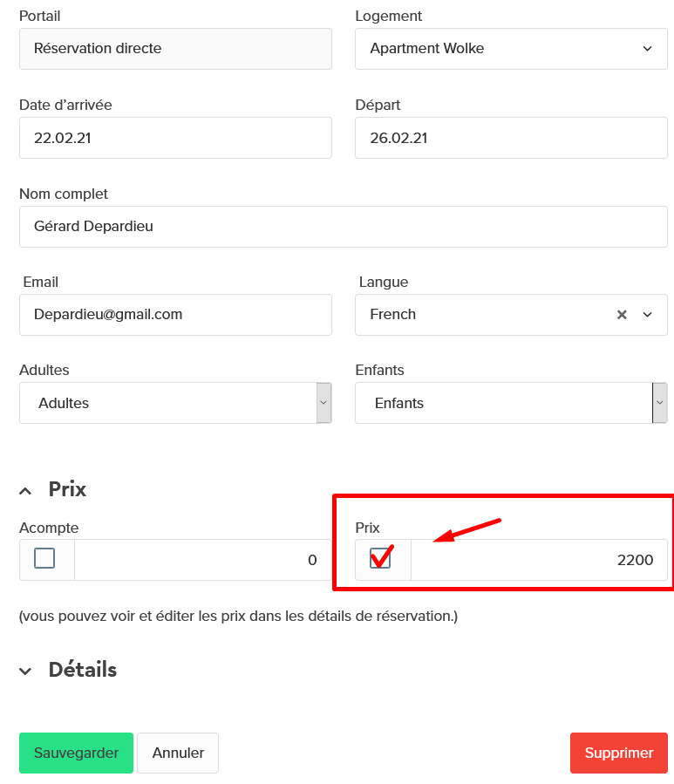Click the Sauvegarder button
This screenshot has width=674, height=784.
(76, 753)
